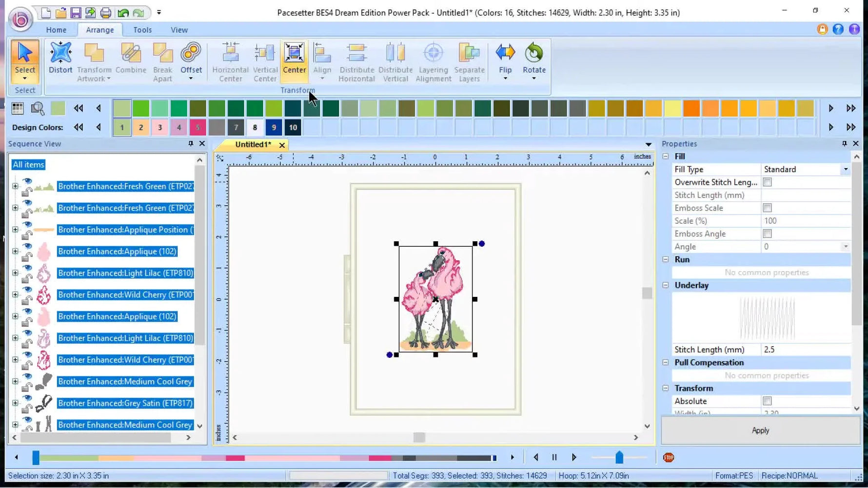Toggle visibility of first Light Lilac (ETP810)
Viewport: 868px width, 488px height.
tap(27, 268)
